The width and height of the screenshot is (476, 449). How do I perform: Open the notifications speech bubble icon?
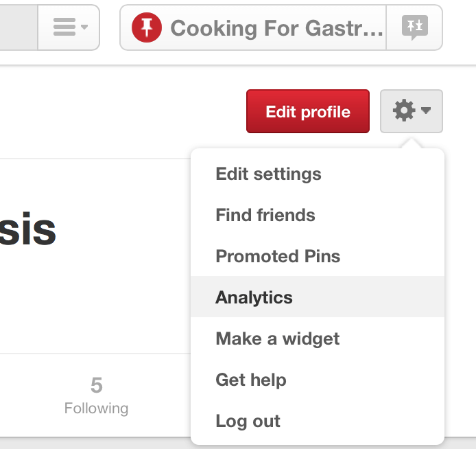click(x=415, y=27)
